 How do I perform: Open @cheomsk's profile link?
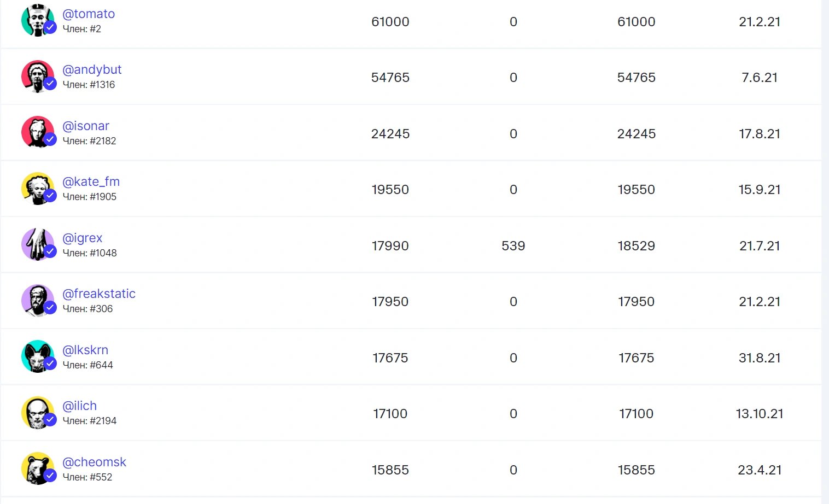(x=94, y=462)
